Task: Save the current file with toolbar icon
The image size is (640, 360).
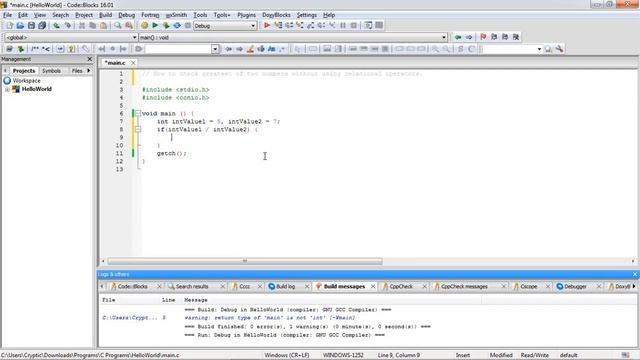Action: (31, 25)
